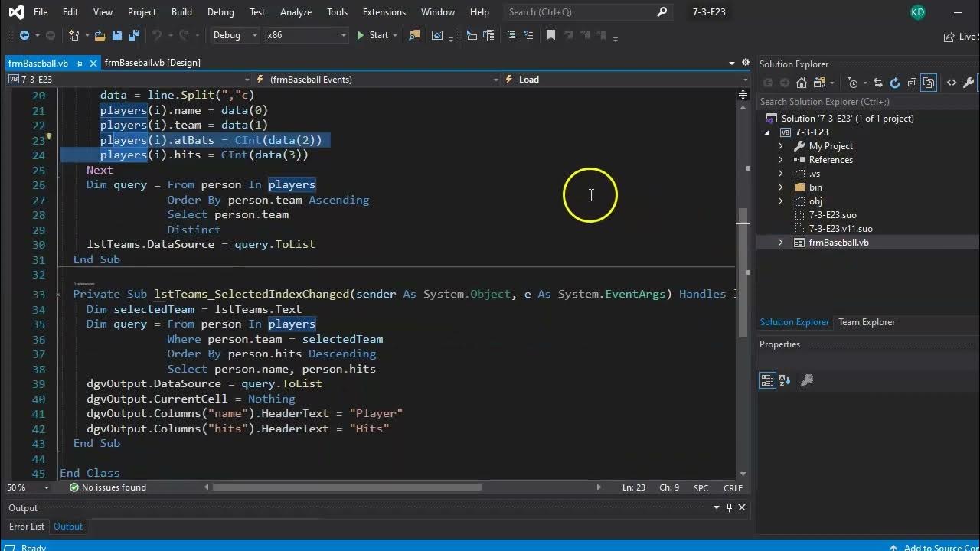980x551 pixels.
Task: Collapse the 7-3-E23 project node
Action: (x=767, y=132)
